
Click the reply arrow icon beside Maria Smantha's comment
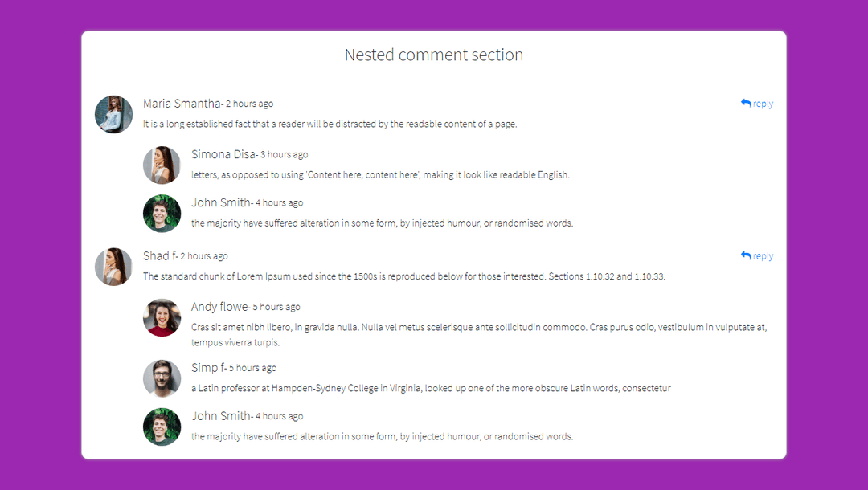tap(746, 103)
